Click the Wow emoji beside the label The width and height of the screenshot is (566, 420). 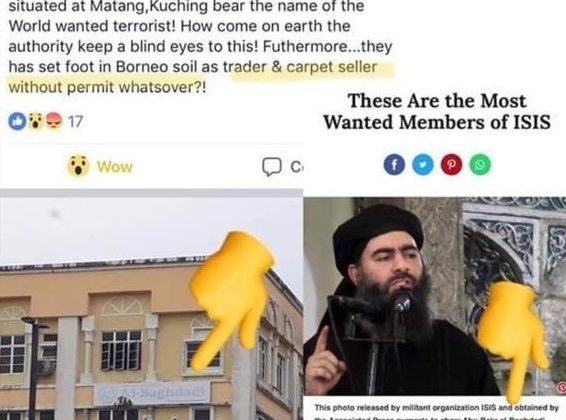[78, 166]
